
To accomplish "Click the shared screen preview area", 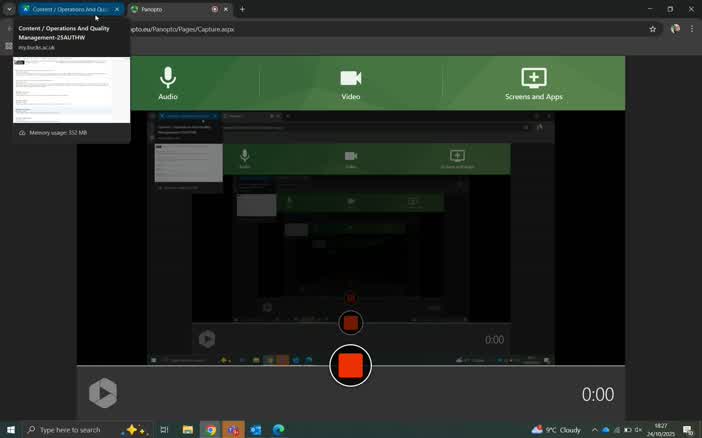I will coord(351,237).
